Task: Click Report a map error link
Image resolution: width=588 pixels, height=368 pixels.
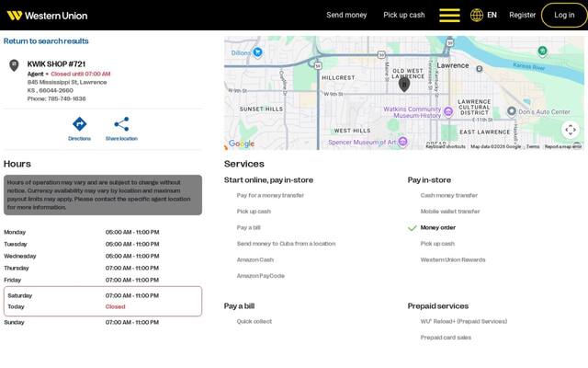Action: pos(563,146)
